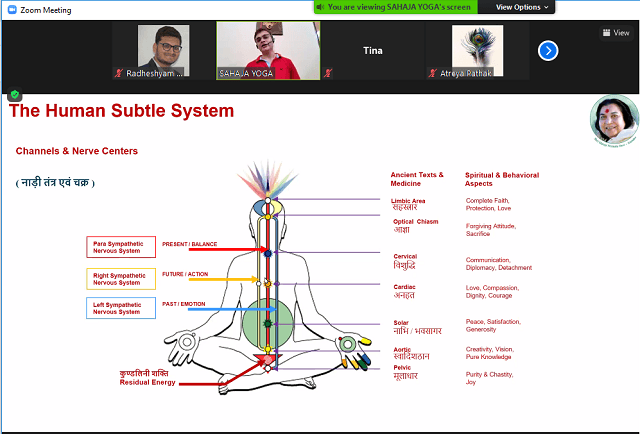Select Atreya Rathak's peacock feather thumbnail
Screen dimensions: 640x434
click(477, 51)
